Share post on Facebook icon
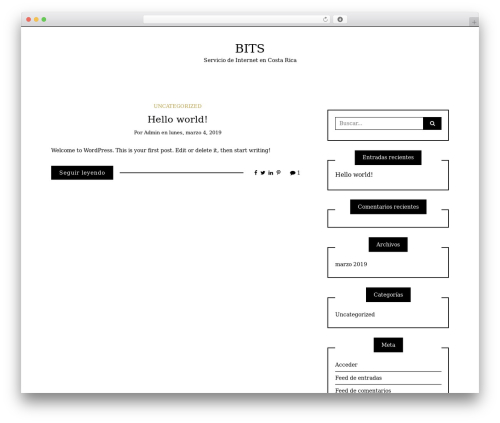500x423 pixels. 256,173
